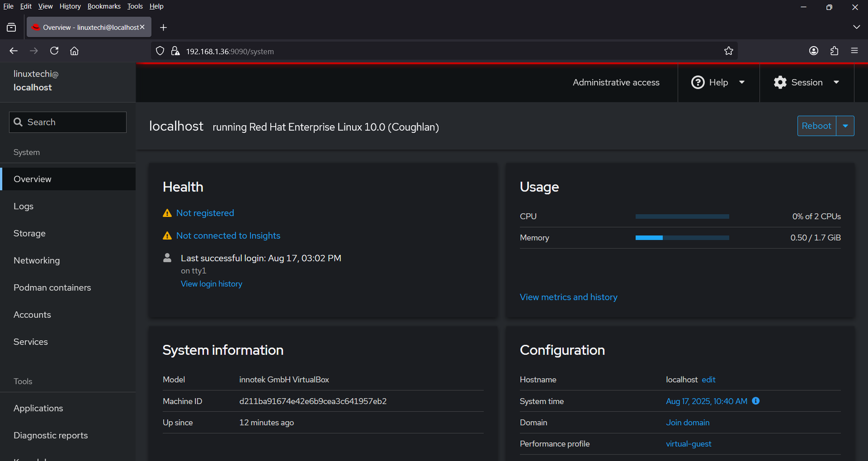The width and height of the screenshot is (868, 461).
Task: Open View metrics and history link
Action: pyautogui.click(x=569, y=297)
